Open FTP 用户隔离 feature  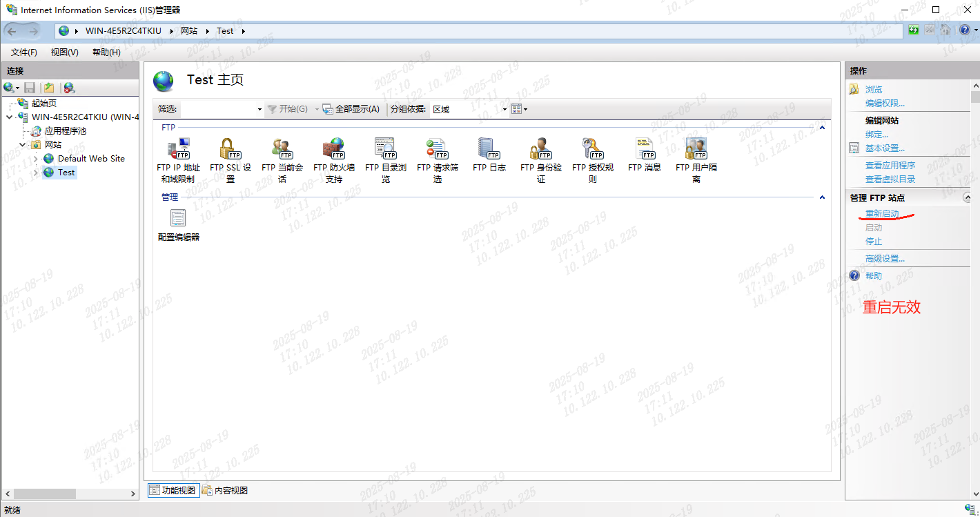click(696, 160)
